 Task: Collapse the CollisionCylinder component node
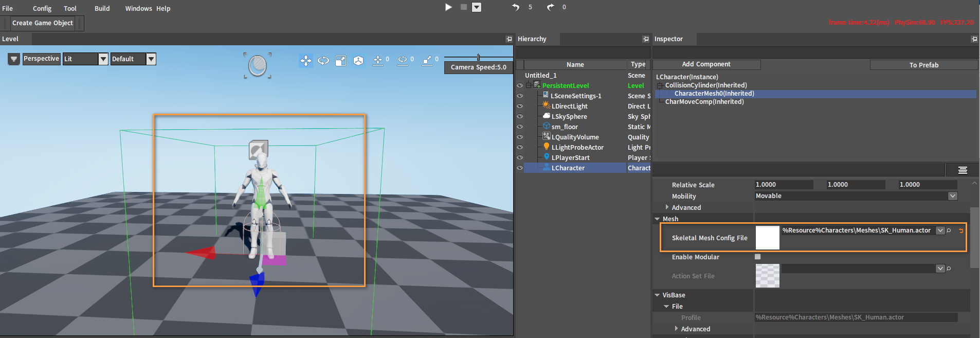coord(660,85)
